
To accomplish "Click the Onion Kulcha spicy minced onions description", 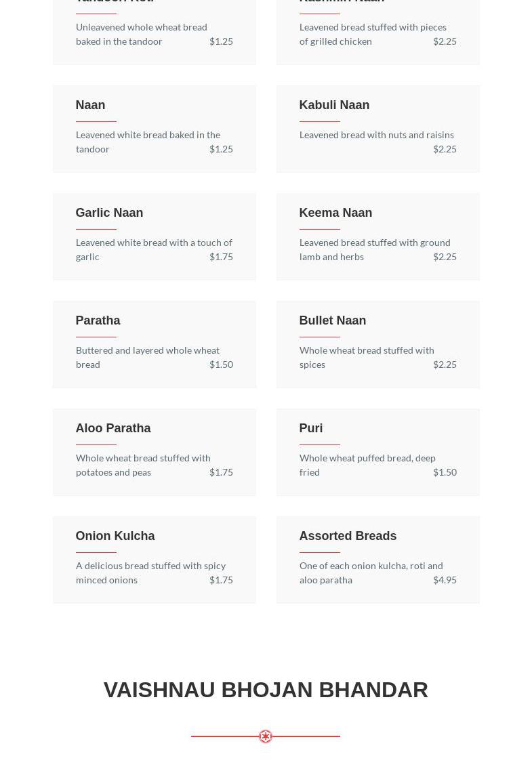I will pyautogui.click(x=150, y=573).
